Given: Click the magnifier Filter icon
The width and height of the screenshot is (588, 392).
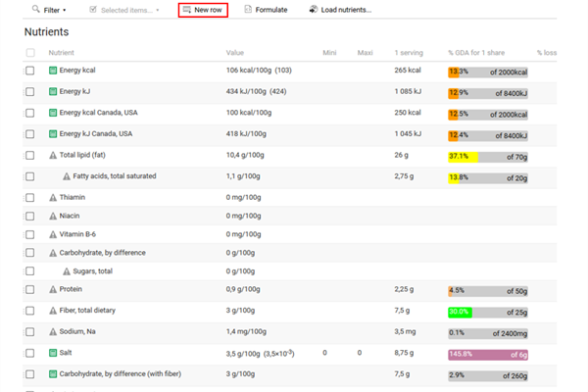Looking at the screenshot, I should [x=35, y=9].
